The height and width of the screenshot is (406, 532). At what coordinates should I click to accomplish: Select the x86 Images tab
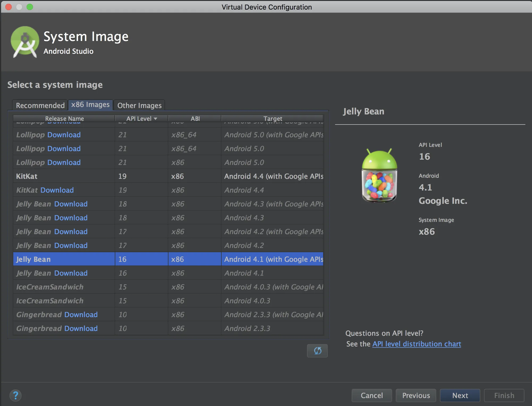[90, 105]
